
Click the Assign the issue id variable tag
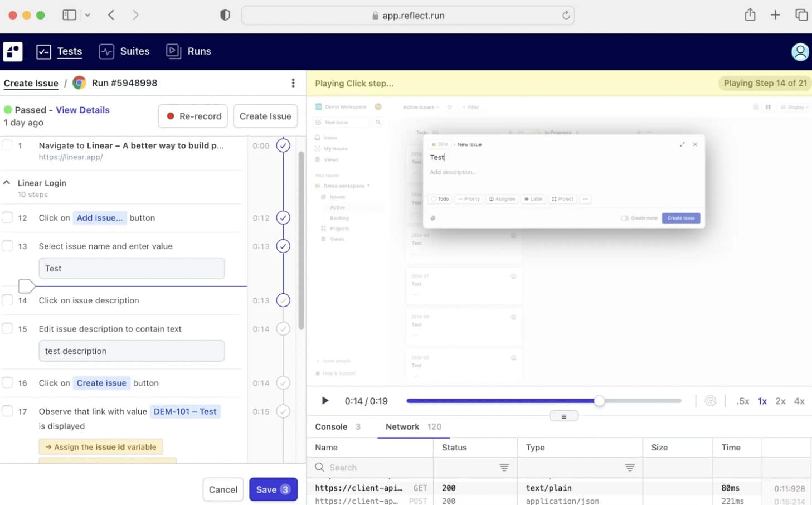coord(101,447)
